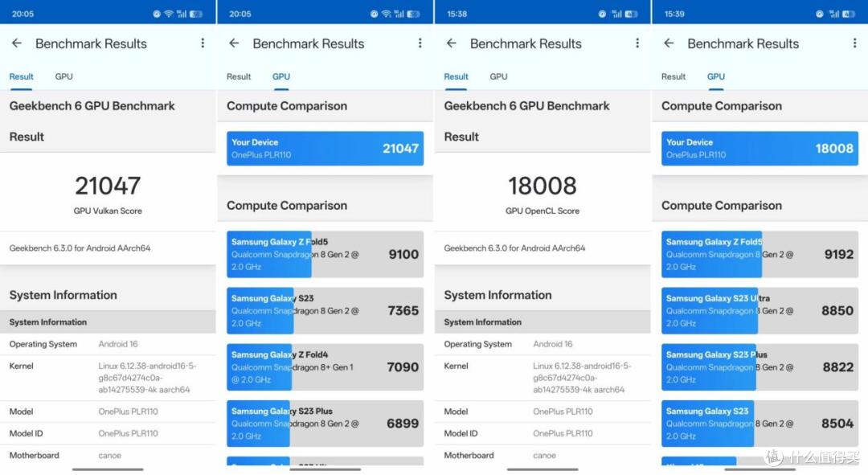Select Samsung Galaxy S23 row scoring 8504
Image resolution: width=868 pixels, height=475 pixels.
point(759,424)
